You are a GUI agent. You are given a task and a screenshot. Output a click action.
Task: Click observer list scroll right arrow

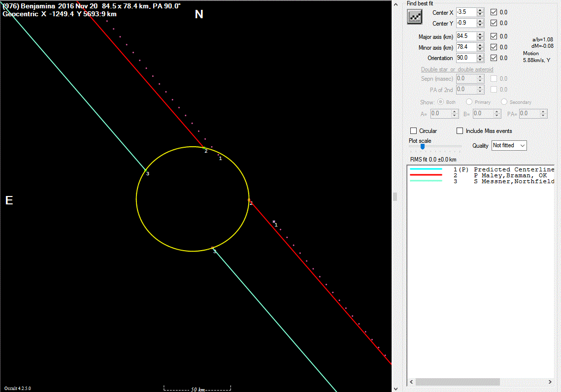550,382
